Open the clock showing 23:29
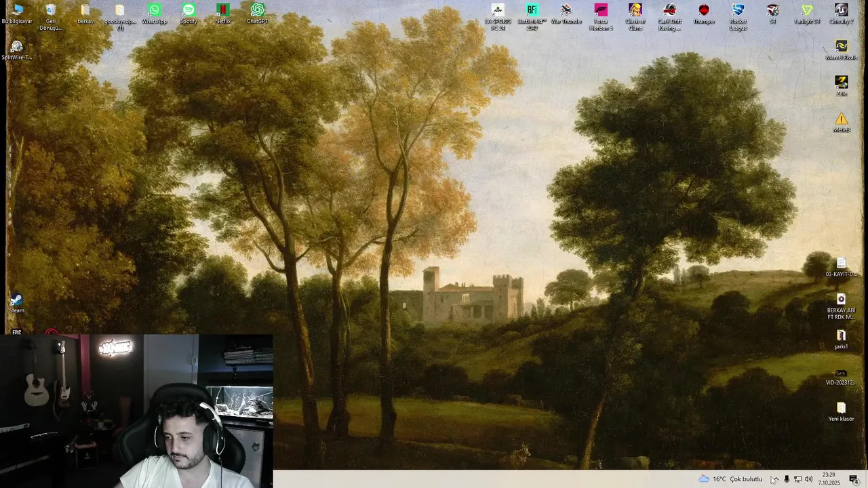Image resolution: width=868 pixels, height=488 pixels. 829,479
